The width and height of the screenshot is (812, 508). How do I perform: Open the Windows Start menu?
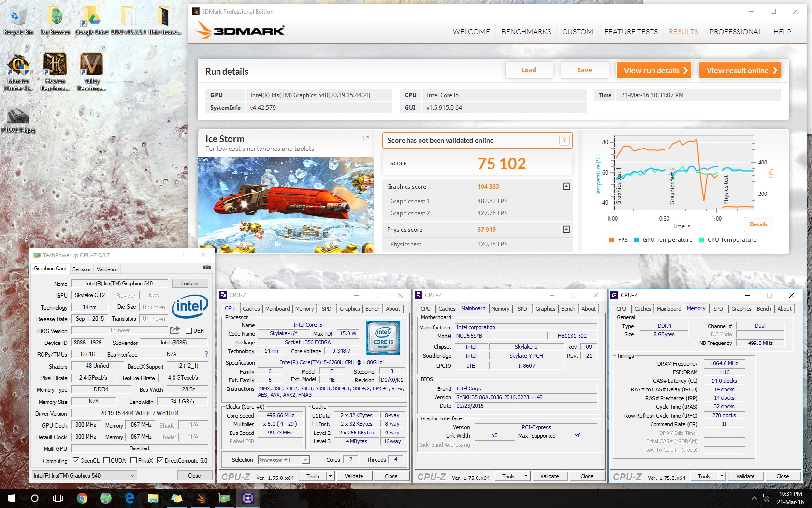pyautogui.click(x=12, y=498)
